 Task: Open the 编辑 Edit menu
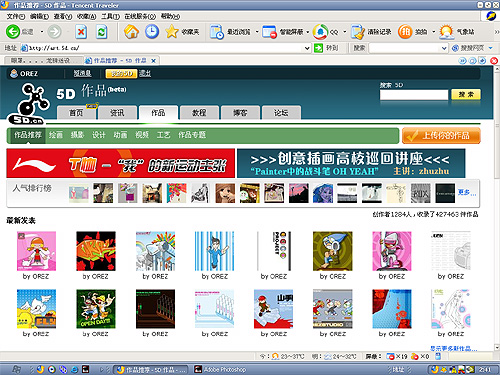[39, 16]
